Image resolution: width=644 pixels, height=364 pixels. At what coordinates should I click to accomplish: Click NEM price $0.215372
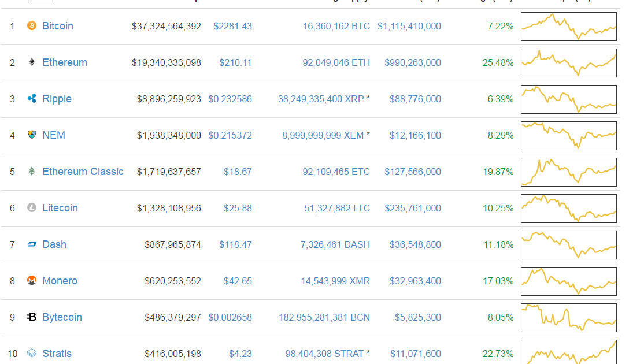point(230,135)
